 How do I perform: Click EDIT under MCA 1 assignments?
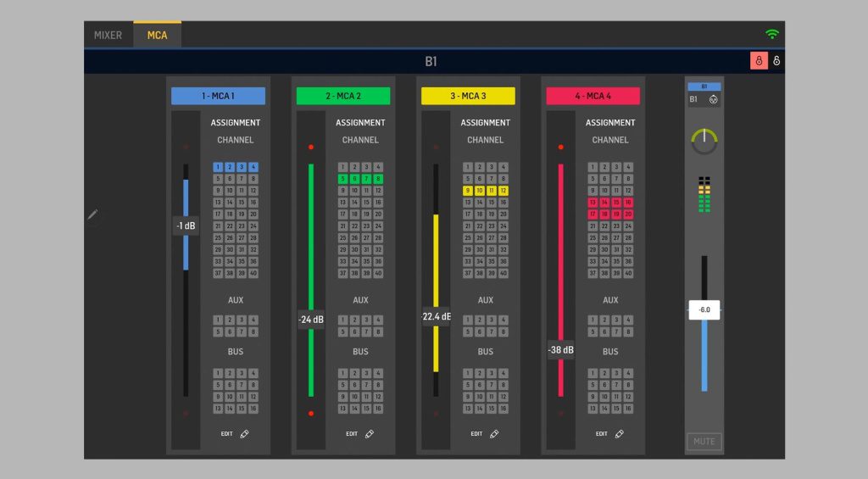pyautogui.click(x=226, y=434)
